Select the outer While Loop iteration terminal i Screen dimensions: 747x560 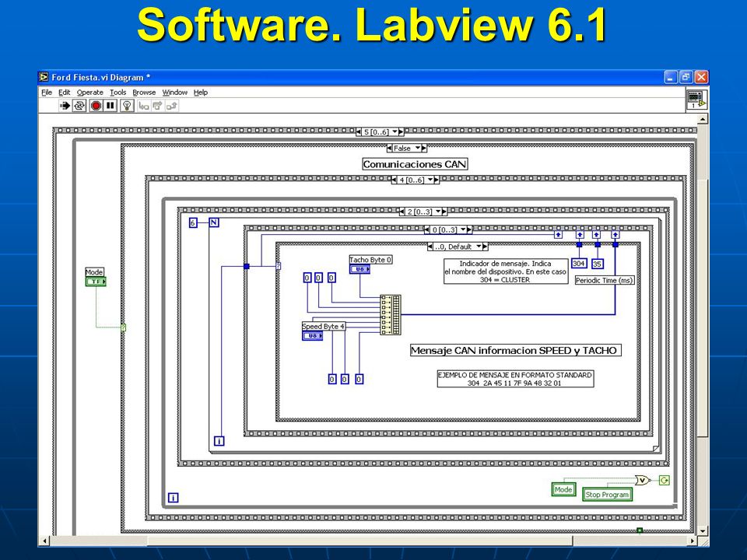[x=174, y=498]
